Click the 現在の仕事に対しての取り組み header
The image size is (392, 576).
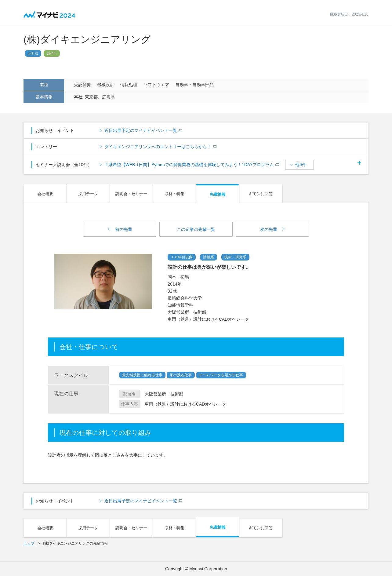(x=196, y=432)
